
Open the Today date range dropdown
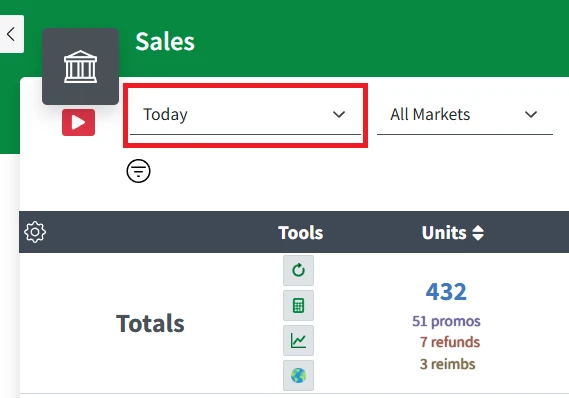[245, 115]
